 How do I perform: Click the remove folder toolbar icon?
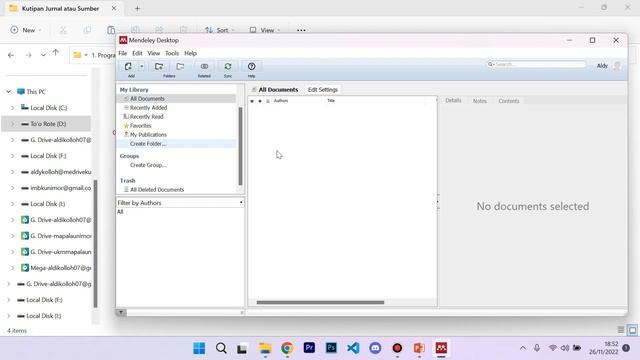click(x=180, y=67)
